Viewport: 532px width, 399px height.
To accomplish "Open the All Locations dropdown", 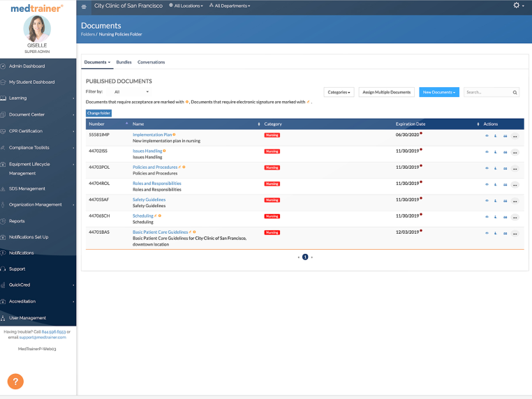I will (186, 6).
